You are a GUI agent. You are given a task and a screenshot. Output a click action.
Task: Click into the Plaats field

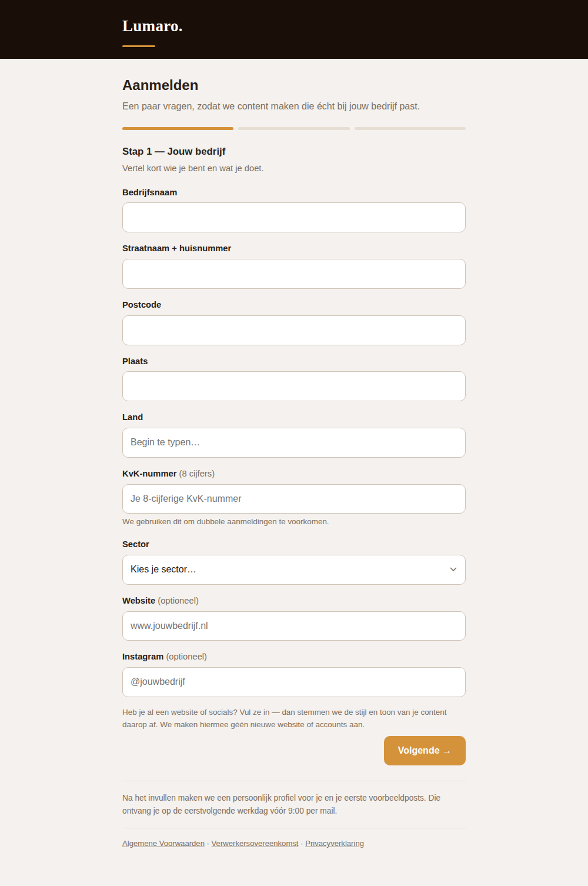tap(294, 387)
